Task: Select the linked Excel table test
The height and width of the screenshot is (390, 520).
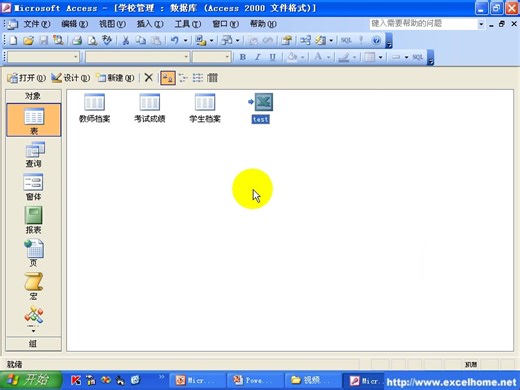Action: point(261,108)
